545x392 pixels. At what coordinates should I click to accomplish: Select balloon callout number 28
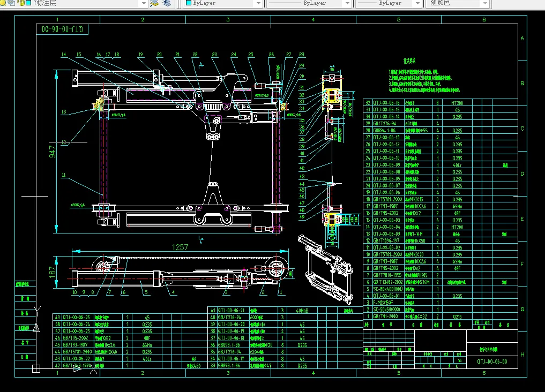coord(302,55)
